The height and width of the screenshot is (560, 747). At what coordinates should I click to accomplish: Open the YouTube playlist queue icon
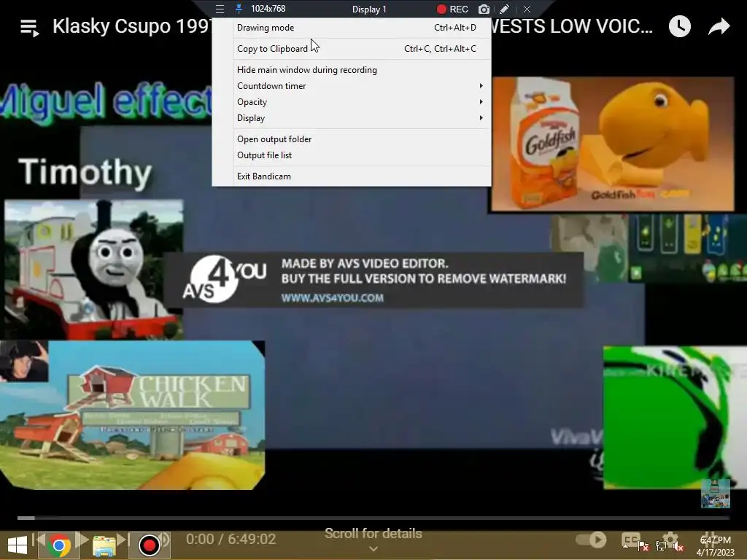click(29, 28)
